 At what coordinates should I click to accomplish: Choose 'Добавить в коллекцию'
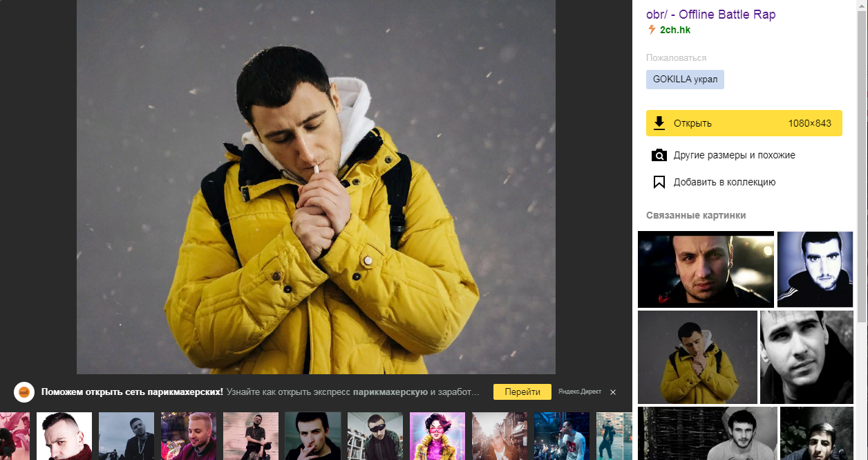tap(724, 182)
